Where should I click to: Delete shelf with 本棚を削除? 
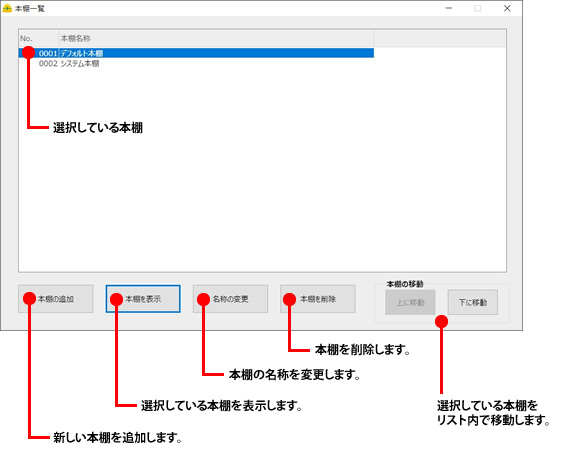tap(318, 299)
